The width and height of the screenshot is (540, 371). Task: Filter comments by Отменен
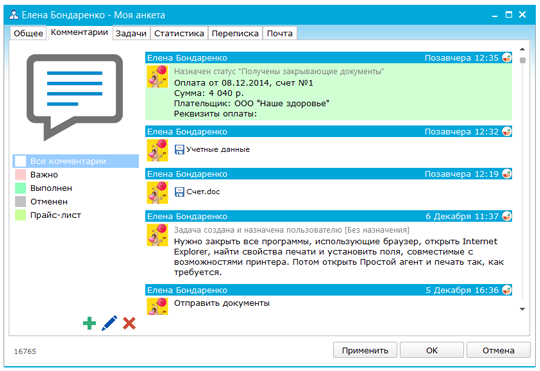[49, 202]
